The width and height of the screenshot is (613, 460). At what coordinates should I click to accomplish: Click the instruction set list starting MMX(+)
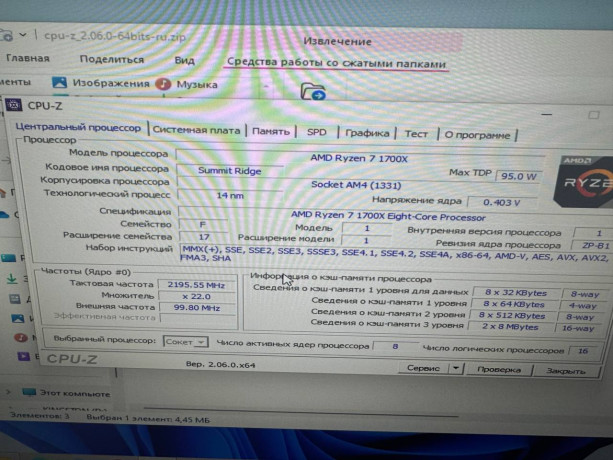pos(395,254)
